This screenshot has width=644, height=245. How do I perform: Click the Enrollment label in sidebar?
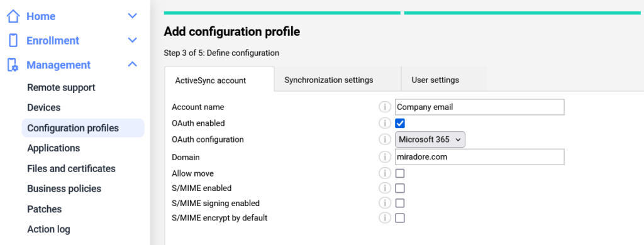[53, 41]
